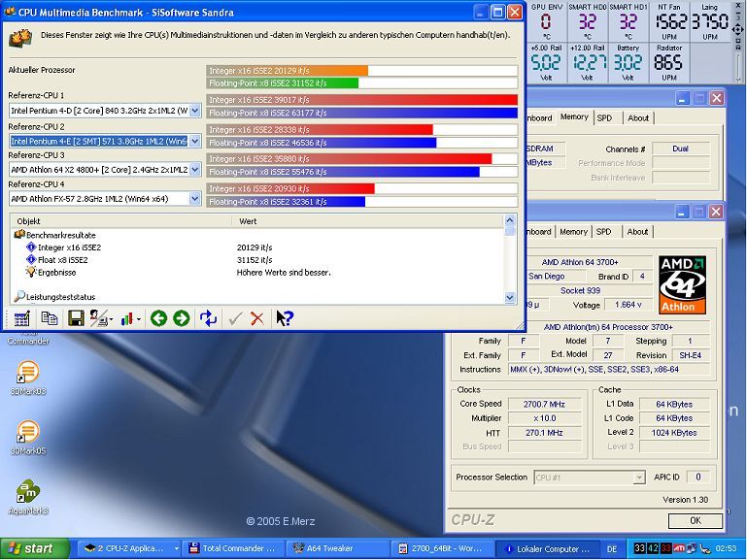Select the Integer x16 iSSE2 result row
The image size is (747, 560).
pos(257,247)
